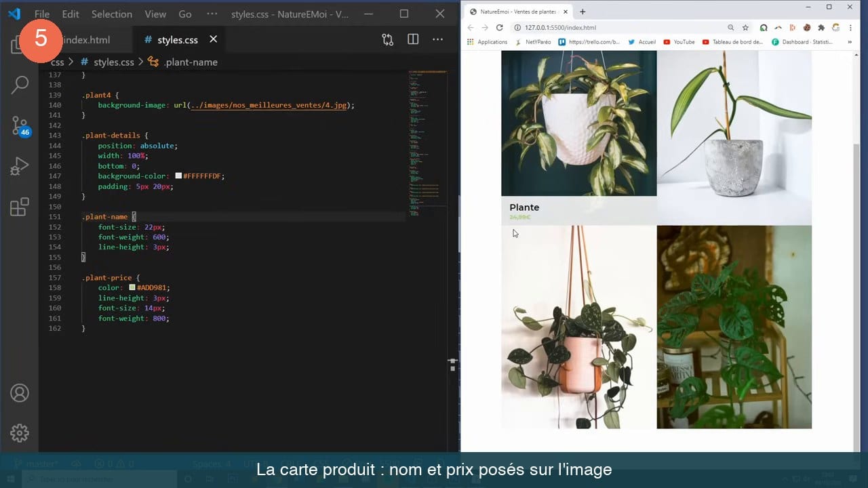Image resolution: width=868 pixels, height=488 pixels.
Task: Click the Plante product name
Action: (524, 207)
